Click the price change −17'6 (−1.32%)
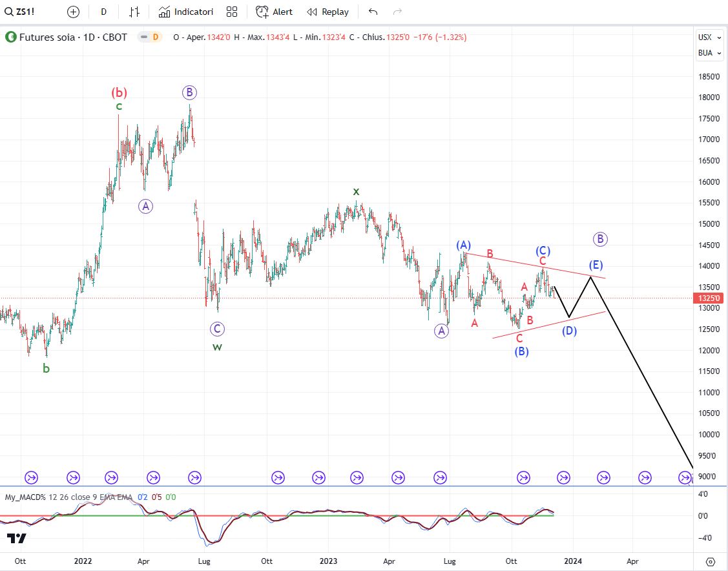The height and width of the screenshot is (571, 728). point(440,37)
